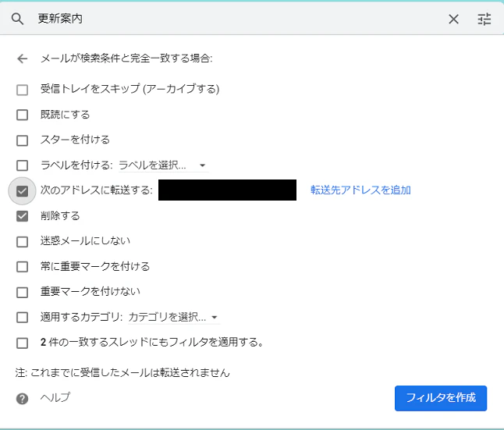
Task: Enable 受信トレイをスキップ checkbox
Action: coord(22,90)
